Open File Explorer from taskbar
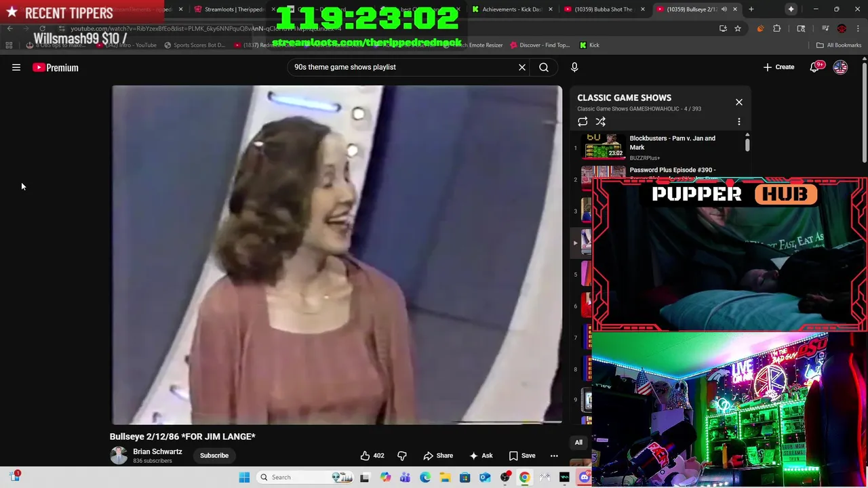The height and width of the screenshot is (488, 868). coord(445,477)
